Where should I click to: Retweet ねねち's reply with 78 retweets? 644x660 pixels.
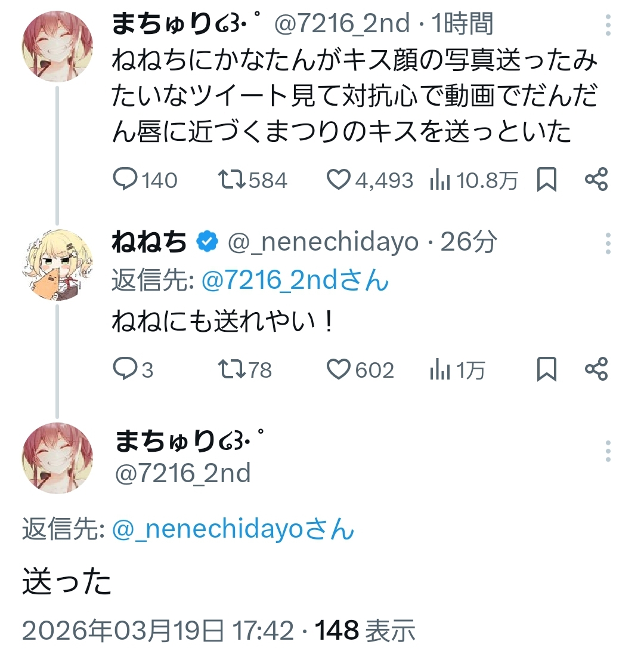232,370
